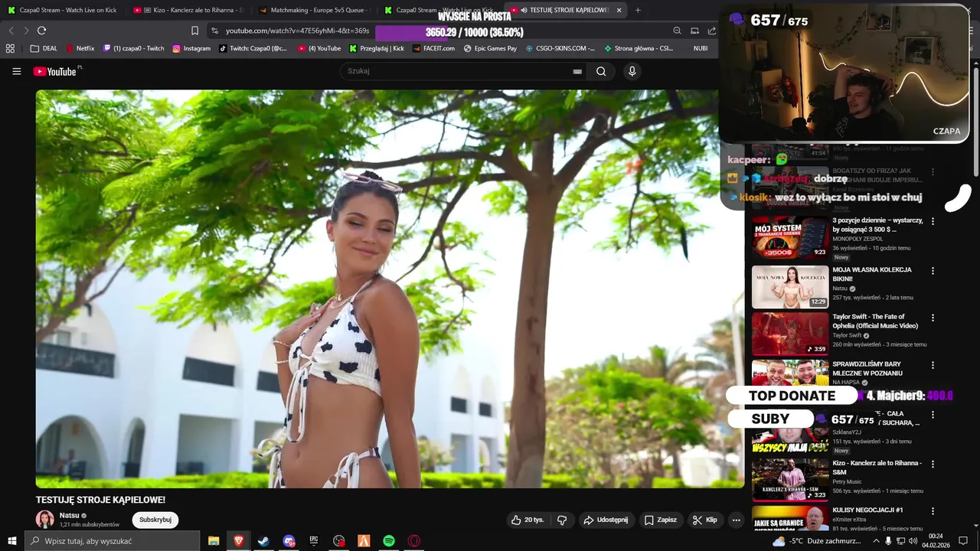The image size is (980, 551).
Task: Open a new browser tab with plus button
Action: [638, 10]
